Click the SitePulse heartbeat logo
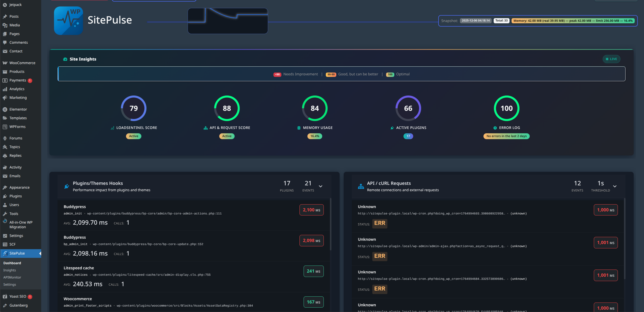644x312 pixels. click(x=68, y=21)
